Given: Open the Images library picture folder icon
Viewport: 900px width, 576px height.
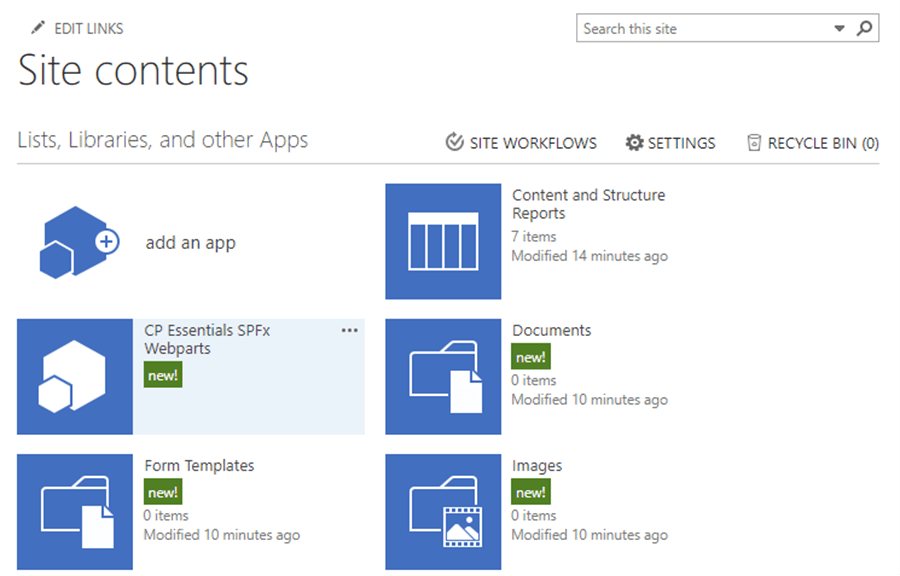Looking at the screenshot, I should pos(442,511).
